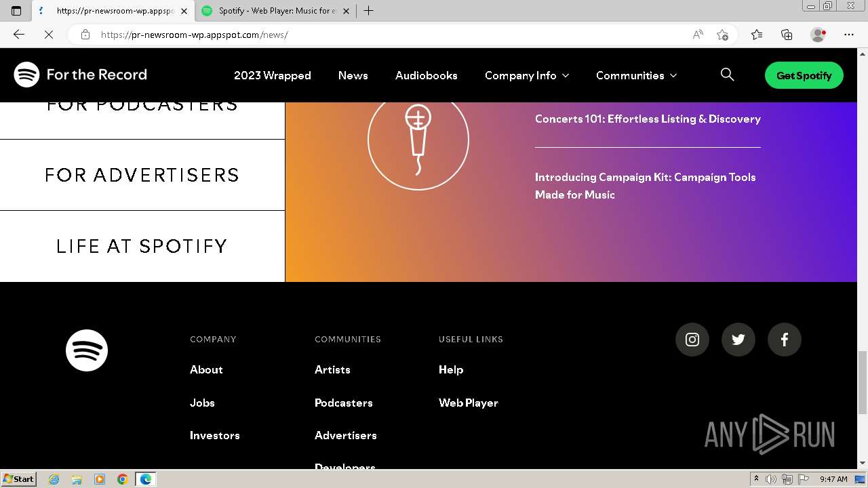The height and width of the screenshot is (488, 868).
Task: Open the Edge Settings and more menu
Action: pos(849,35)
